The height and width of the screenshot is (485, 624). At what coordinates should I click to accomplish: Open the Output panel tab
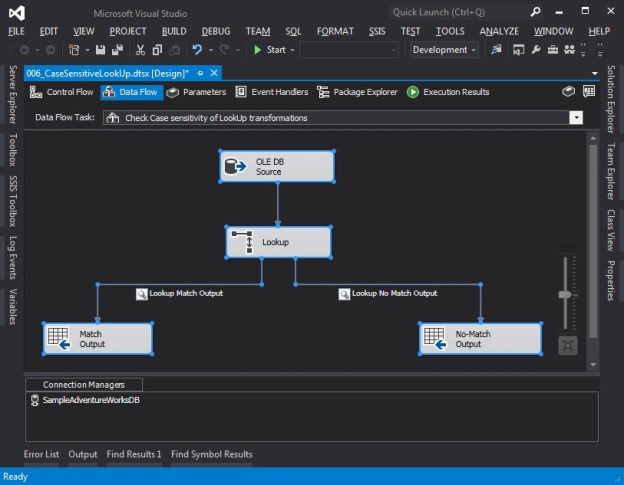(x=83, y=454)
